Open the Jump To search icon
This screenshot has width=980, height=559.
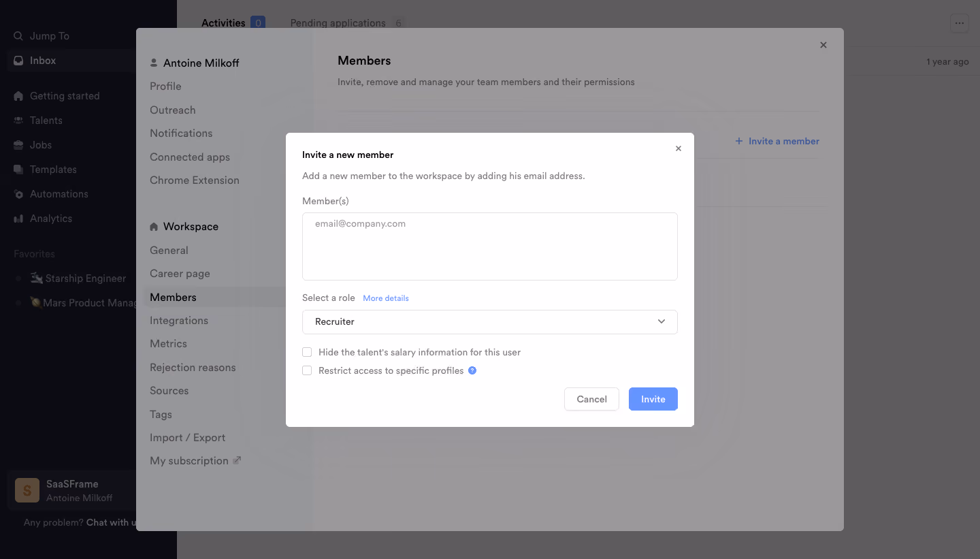coord(18,36)
